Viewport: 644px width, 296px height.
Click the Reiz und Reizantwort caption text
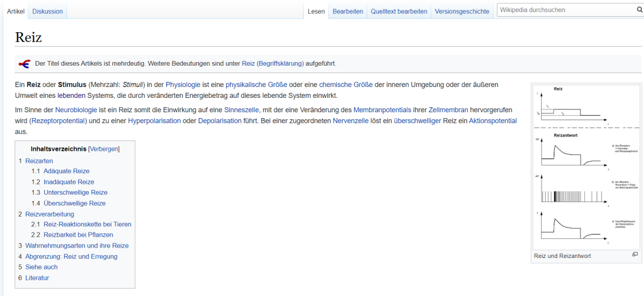pyautogui.click(x=563, y=256)
